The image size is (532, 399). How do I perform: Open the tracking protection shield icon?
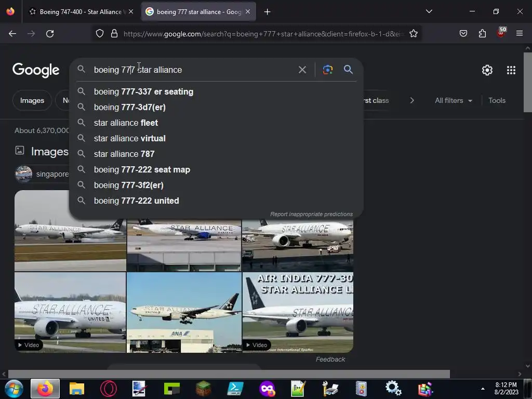pyautogui.click(x=99, y=34)
